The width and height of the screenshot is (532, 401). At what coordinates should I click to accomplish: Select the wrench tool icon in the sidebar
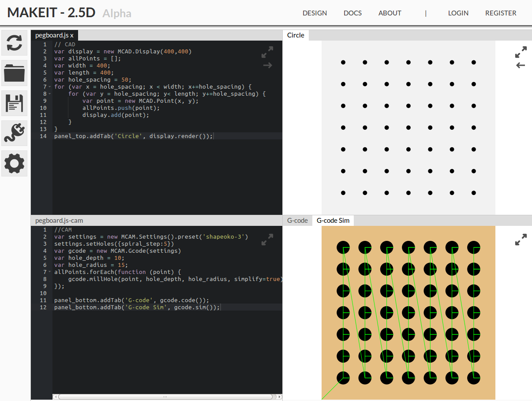(14, 133)
